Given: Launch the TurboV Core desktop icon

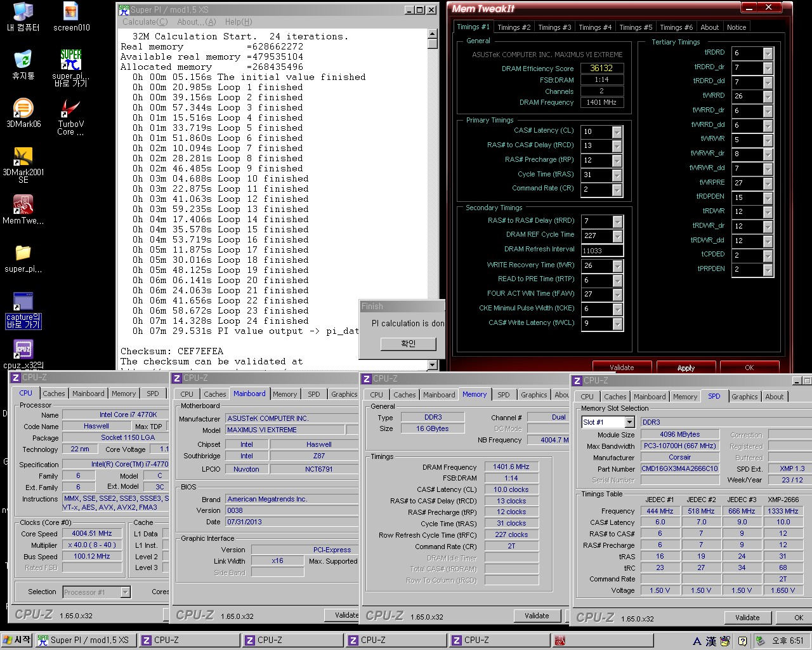Looking at the screenshot, I should [71, 117].
